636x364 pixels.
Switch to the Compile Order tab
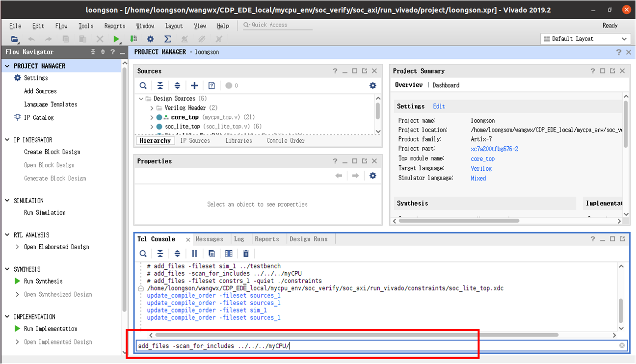point(285,141)
